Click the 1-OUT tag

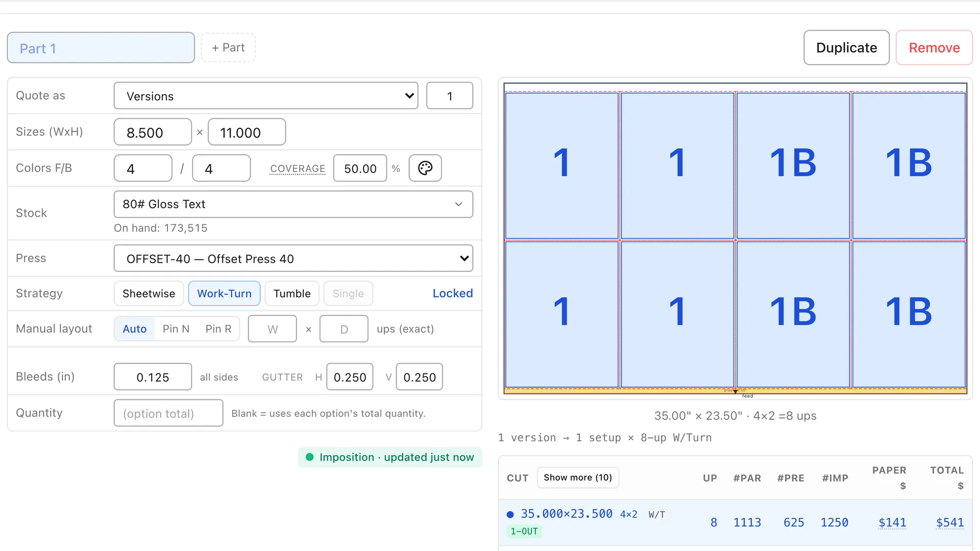524,532
